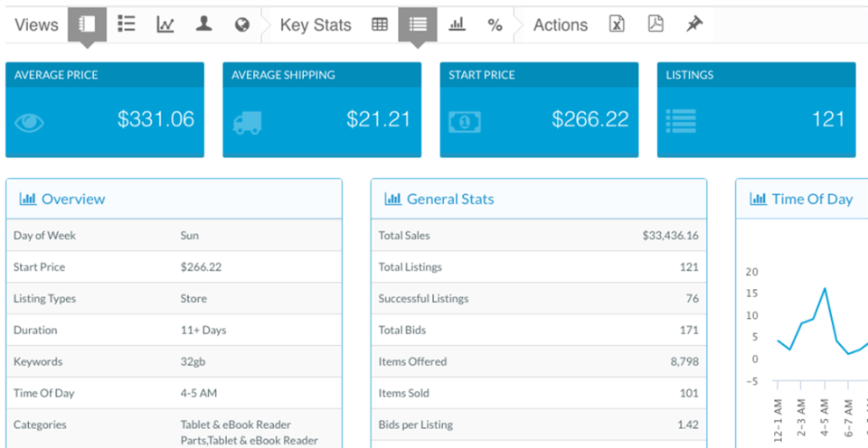Show key stats as table grid
Image resolution: width=868 pixels, height=448 pixels.
point(379,24)
